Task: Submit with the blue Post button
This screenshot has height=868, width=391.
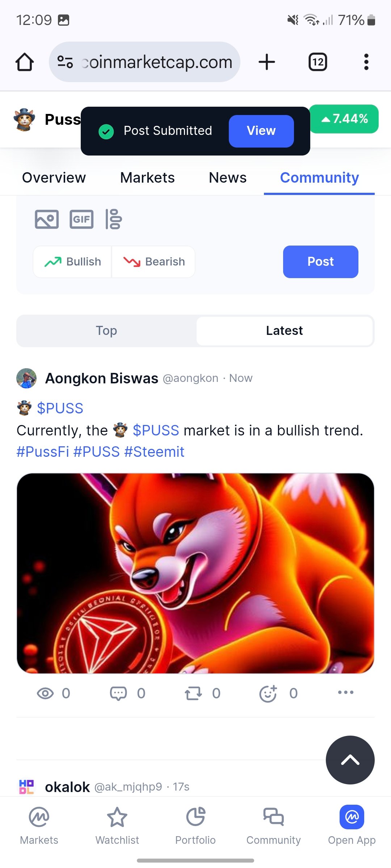Action: pos(321,262)
